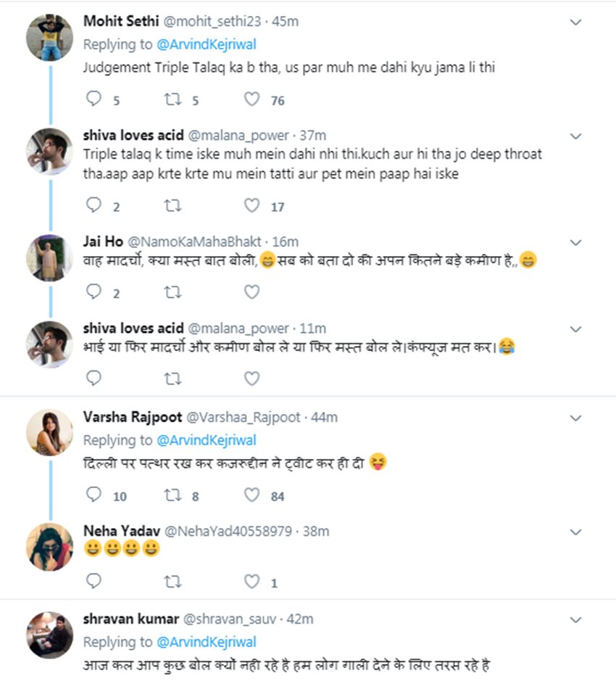Viewport: 616px width, 681px height.
Task: Open Neha Yadav's profile avatar
Action: [50, 547]
